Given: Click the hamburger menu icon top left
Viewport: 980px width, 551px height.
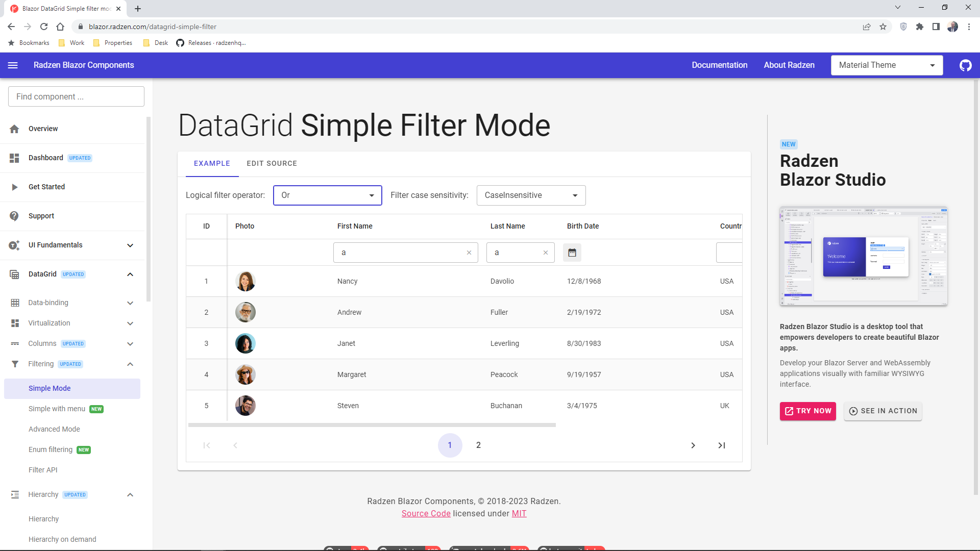Looking at the screenshot, I should pyautogui.click(x=12, y=65).
